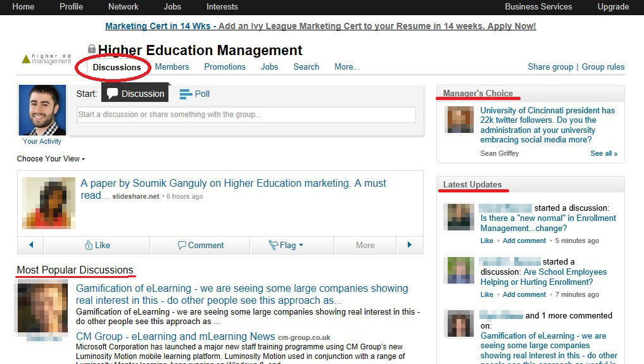Image resolution: width=644 pixels, height=364 pixels.
Task: Click the Start a discussion text field
Action: pyautogui.click(x=246, y=115)
